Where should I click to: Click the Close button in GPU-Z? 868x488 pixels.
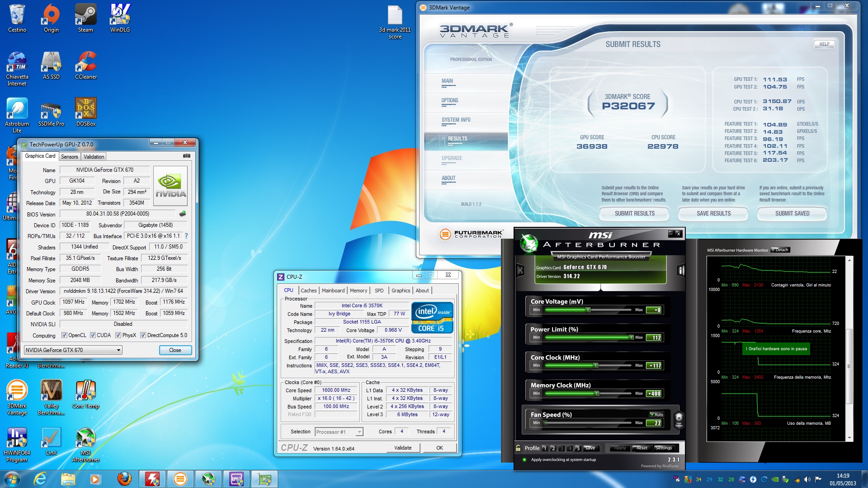coord(175,350)
